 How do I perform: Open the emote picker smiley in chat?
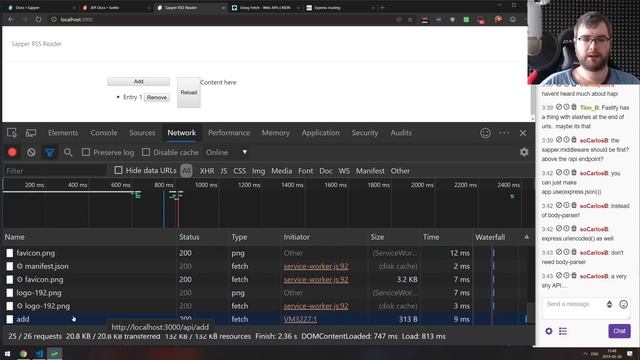623,304
